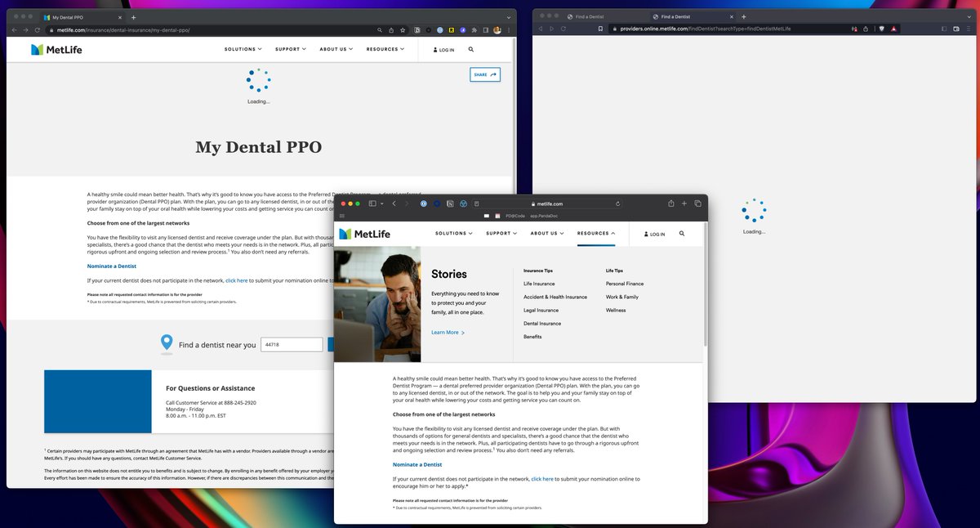Click the reload button in the Chrome window

point(38,30)
